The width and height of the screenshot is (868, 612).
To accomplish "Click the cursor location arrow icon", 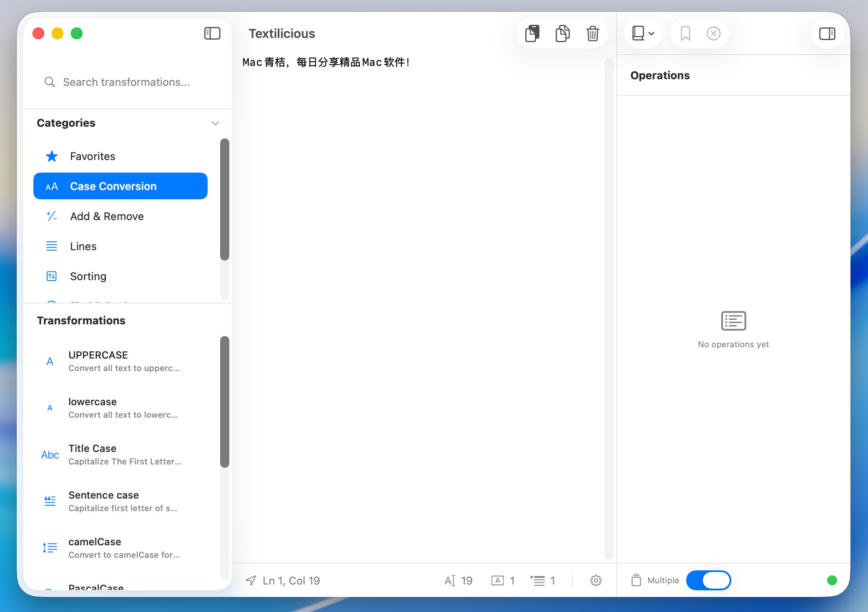I will coord(251,580).
